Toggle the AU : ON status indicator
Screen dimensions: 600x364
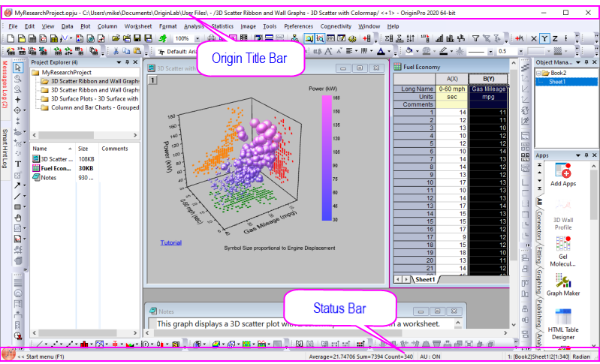(x=430, y=356)
